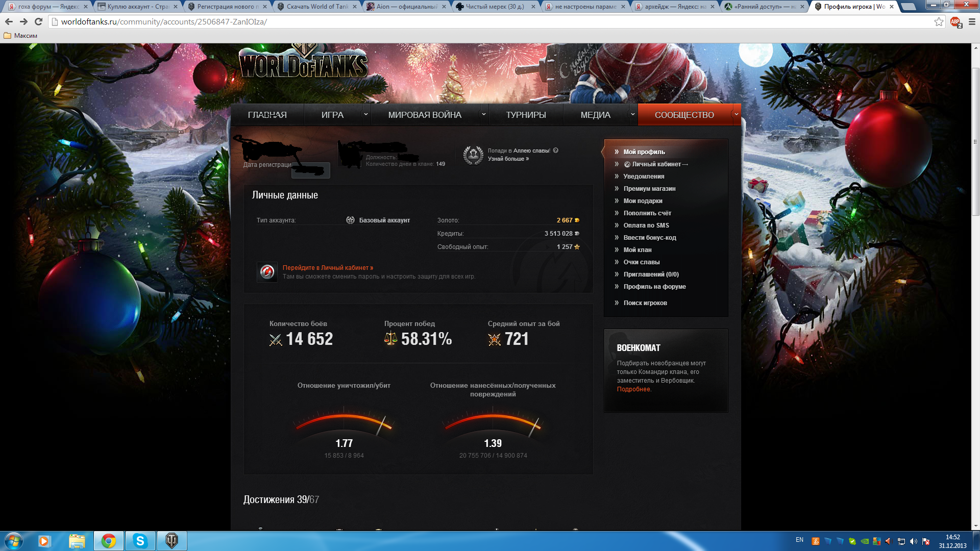Screen dimensions: 980x551
Task: Click the gold coins icon beside 2 667
Action: pos(577,220)
